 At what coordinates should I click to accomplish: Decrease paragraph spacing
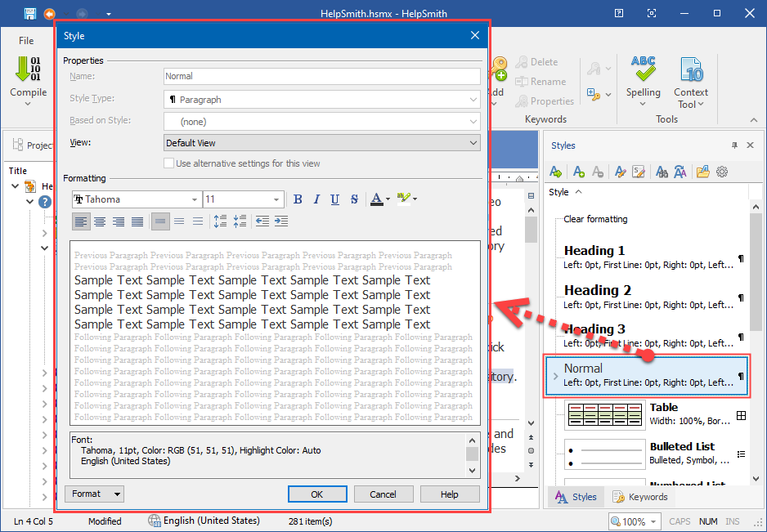coord(240,221)
